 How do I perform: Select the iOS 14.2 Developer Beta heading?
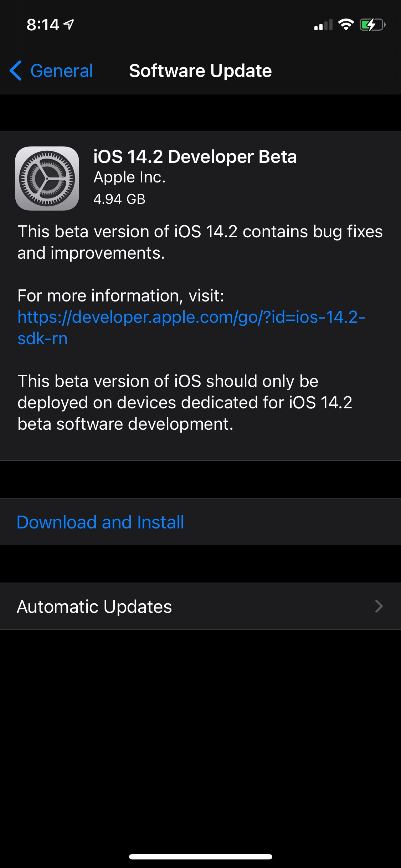click(195, 157)
